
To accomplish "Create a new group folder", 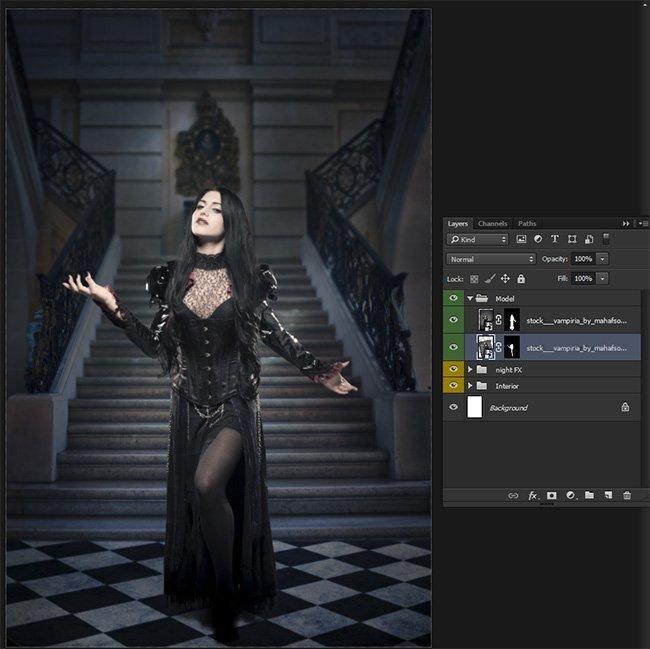I will point(589,495).
